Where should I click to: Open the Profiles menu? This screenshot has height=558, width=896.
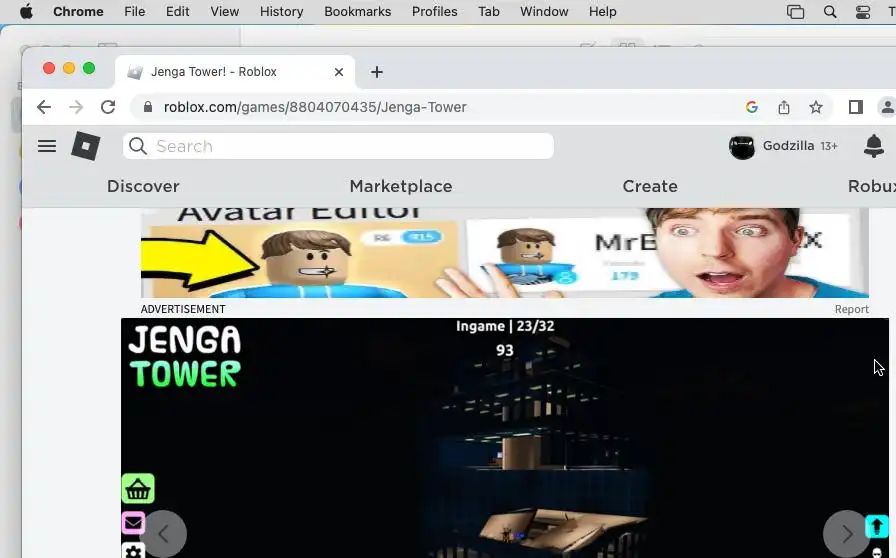[x=435, y=11]
